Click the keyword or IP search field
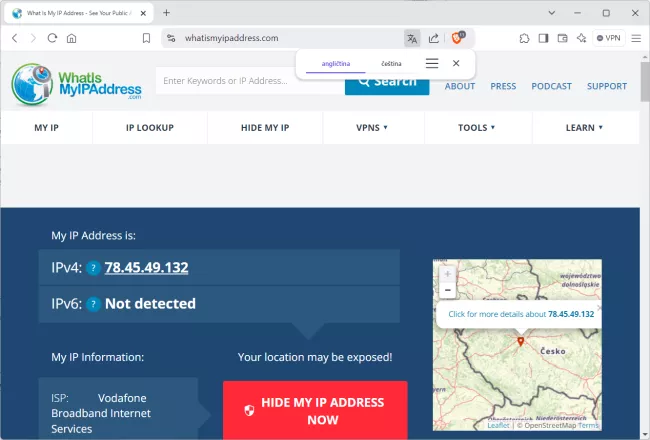 point(250,81)
